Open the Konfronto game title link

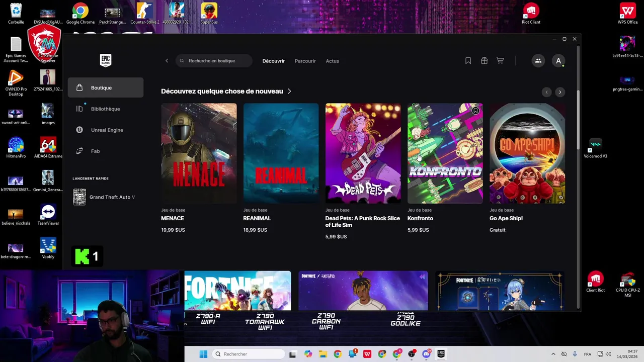pyautogui.click(x=420, y=218)
